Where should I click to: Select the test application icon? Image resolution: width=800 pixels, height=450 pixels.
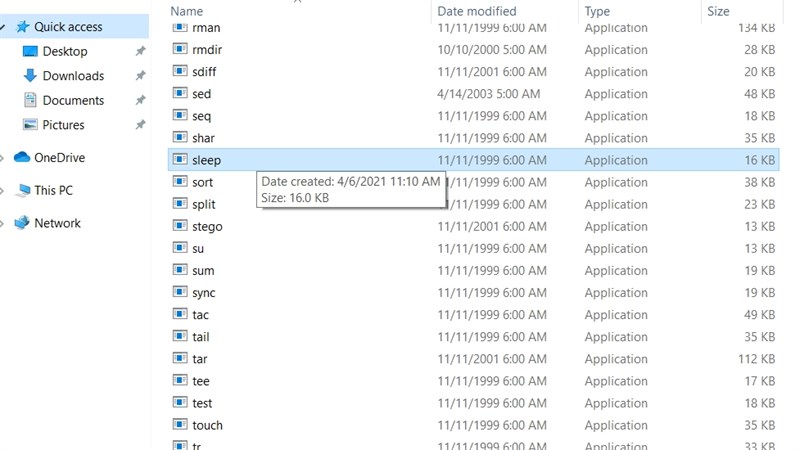[180, 403]
